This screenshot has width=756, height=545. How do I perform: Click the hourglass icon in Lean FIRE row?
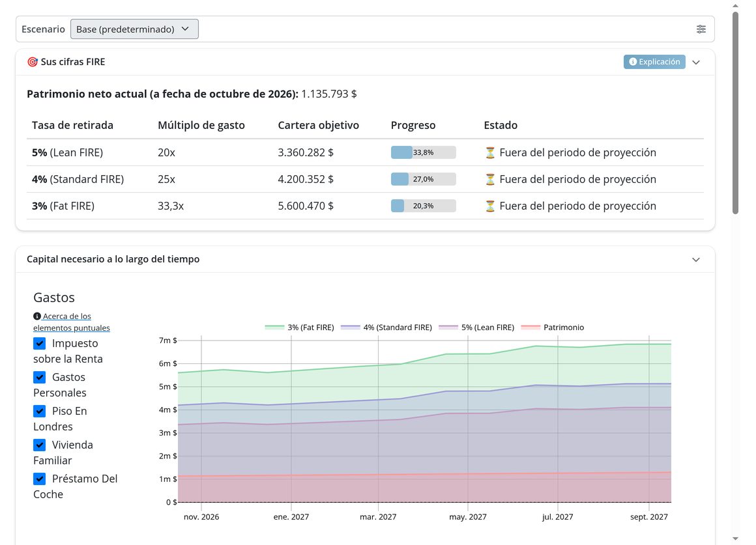pyautogui.click(x=490, y=153)
